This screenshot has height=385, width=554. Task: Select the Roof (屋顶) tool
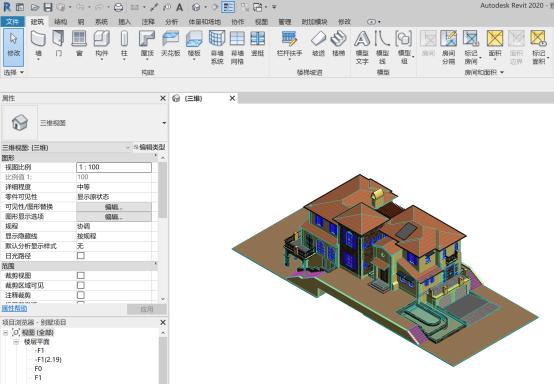[x=147, y=44]
